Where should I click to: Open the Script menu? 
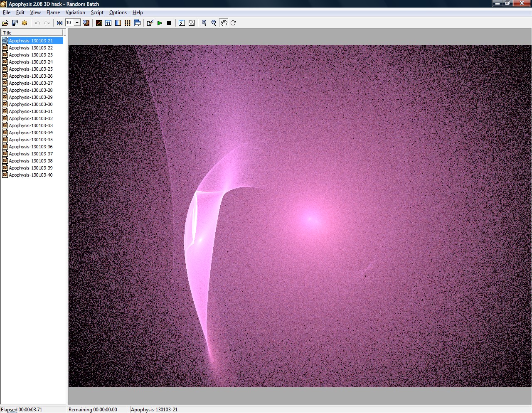pos(97,12)
